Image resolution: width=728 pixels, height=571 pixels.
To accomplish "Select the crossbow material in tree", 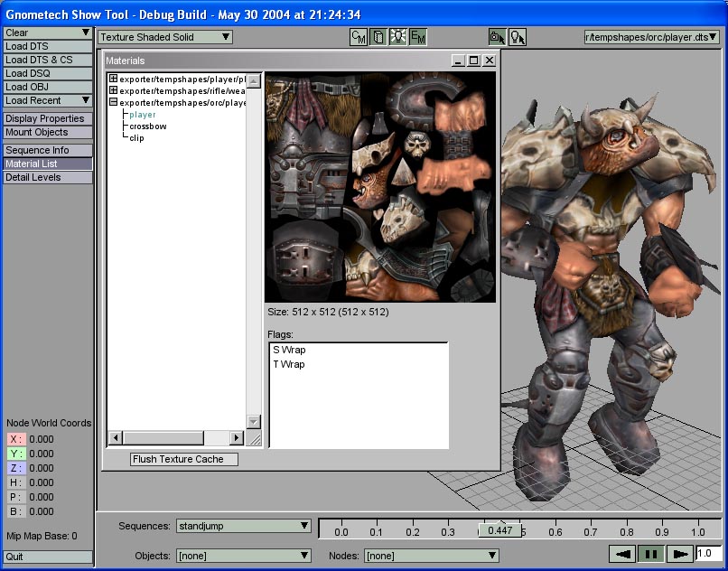I will tap(147, 126).
